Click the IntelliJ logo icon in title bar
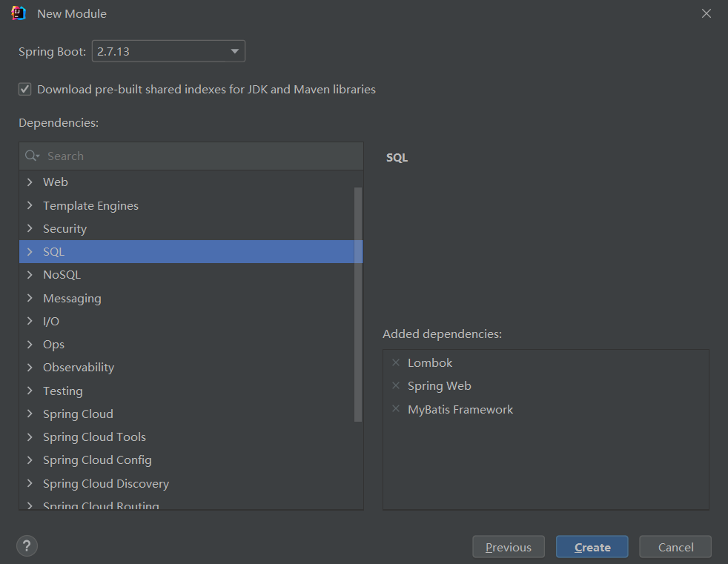Screen dimensions: 728x564 click(x=19, y=13)
